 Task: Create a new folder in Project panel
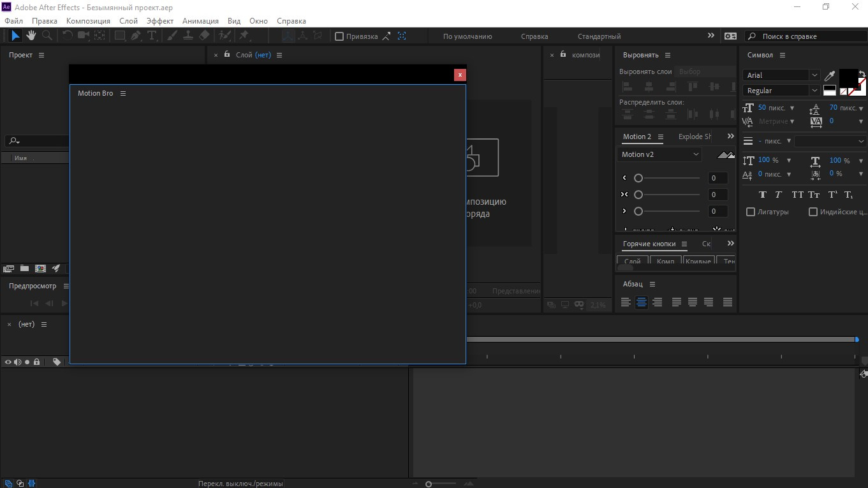24,269
